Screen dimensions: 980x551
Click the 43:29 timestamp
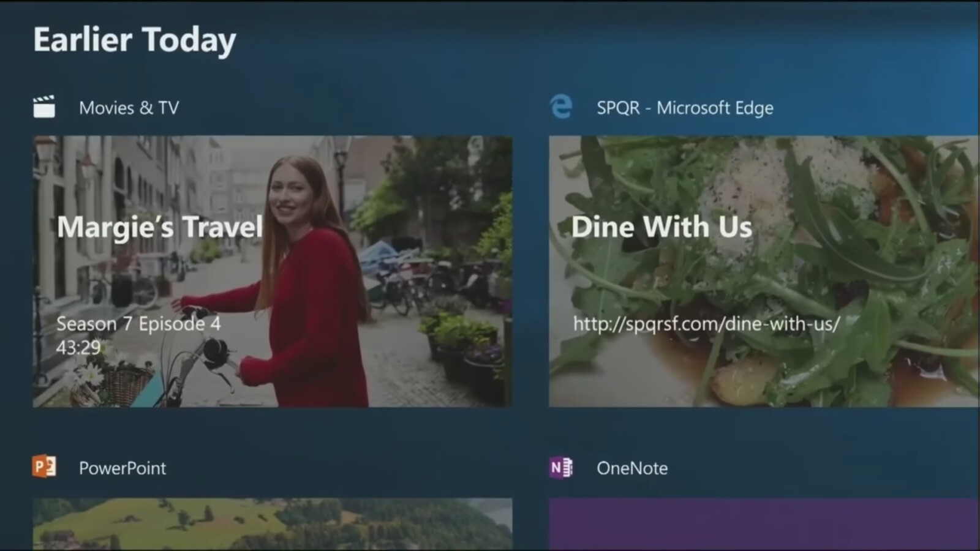(x=78, y=348)
